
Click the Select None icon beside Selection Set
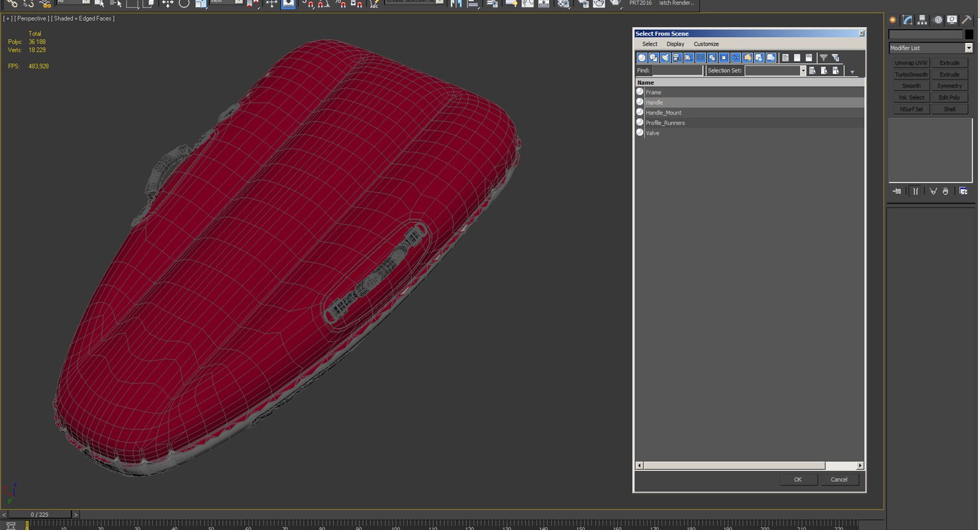click(x=824, y=70)
